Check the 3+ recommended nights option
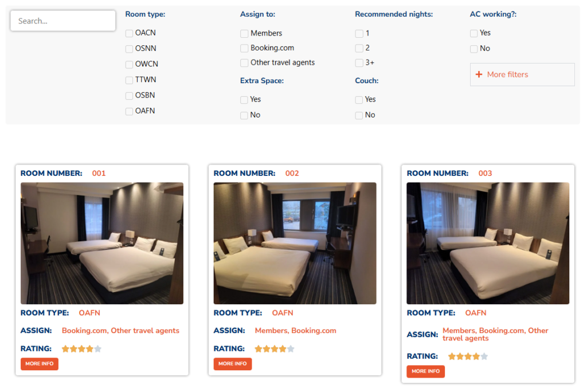Viewport: 587px width, 392px height. coord(359,63)
